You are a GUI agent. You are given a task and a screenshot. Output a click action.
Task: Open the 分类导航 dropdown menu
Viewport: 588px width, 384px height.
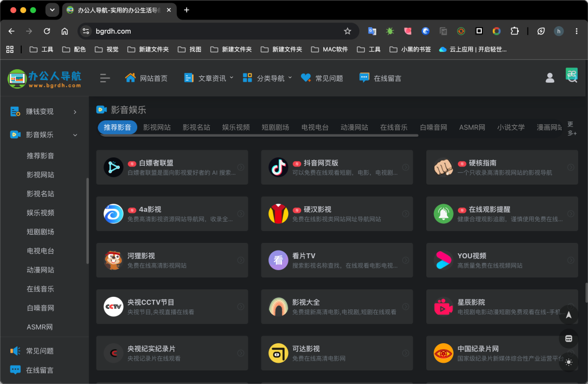267,78
